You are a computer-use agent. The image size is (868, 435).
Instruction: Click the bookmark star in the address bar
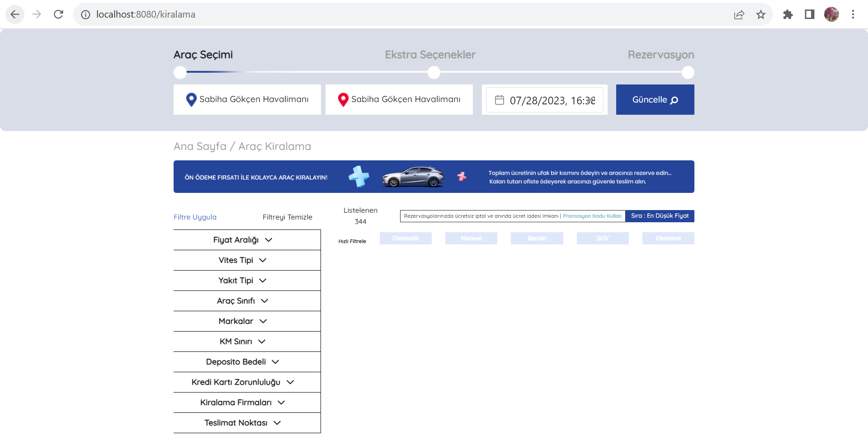click(761, 14)
